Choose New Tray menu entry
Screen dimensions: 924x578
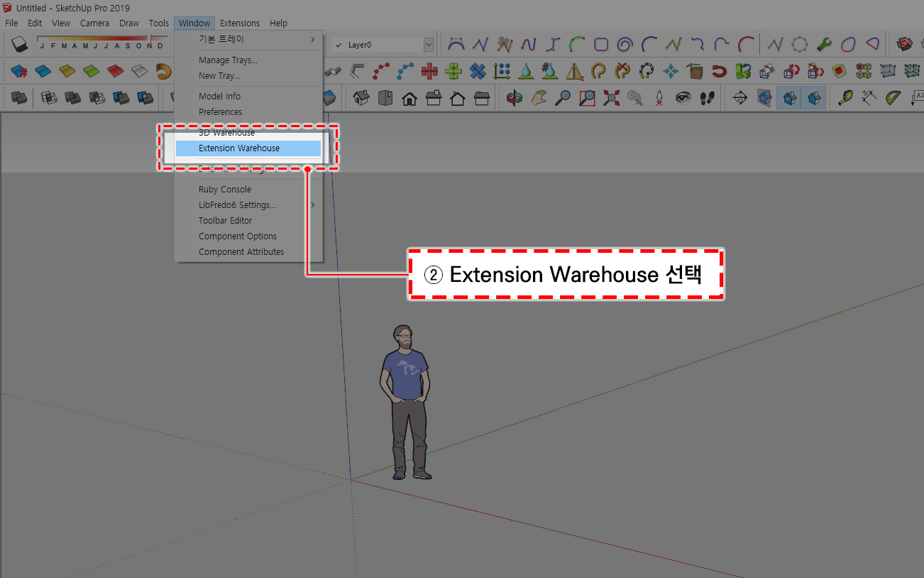tap(249, 76)
